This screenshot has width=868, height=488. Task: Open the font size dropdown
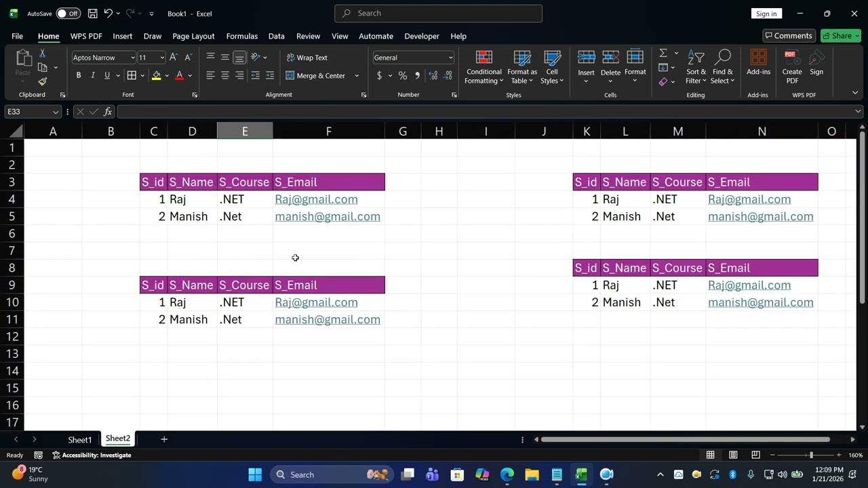[162, 58]
